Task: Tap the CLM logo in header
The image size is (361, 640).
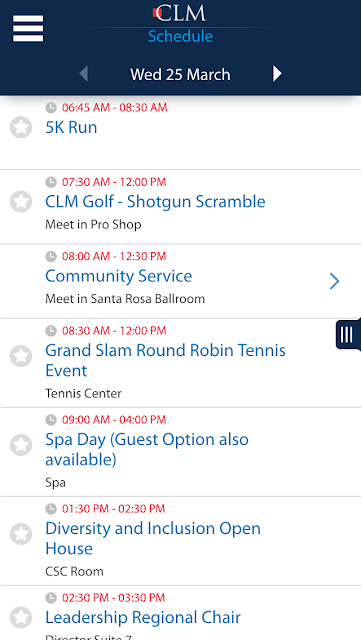Action: (x=180, y=13)
